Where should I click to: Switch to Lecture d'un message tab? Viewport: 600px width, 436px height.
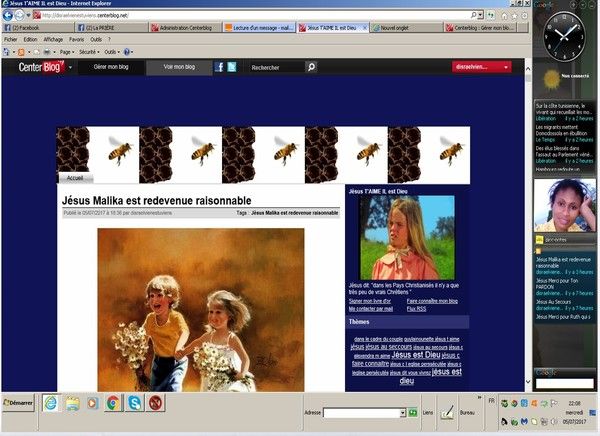tap(259, 28)
